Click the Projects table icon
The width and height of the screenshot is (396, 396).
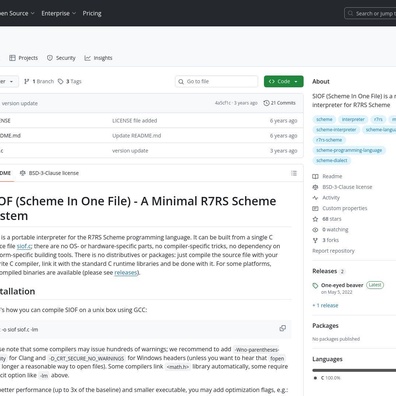point(12,58)
